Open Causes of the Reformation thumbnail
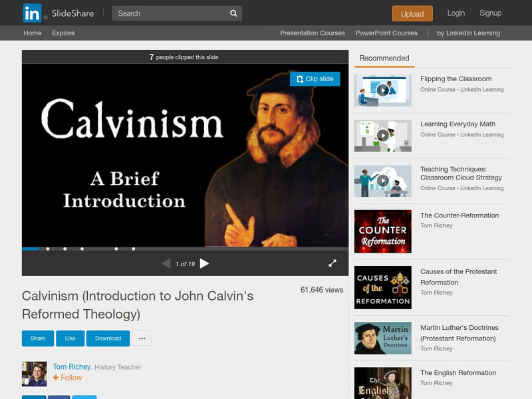 pyautogui.click(x=383, y=287)
